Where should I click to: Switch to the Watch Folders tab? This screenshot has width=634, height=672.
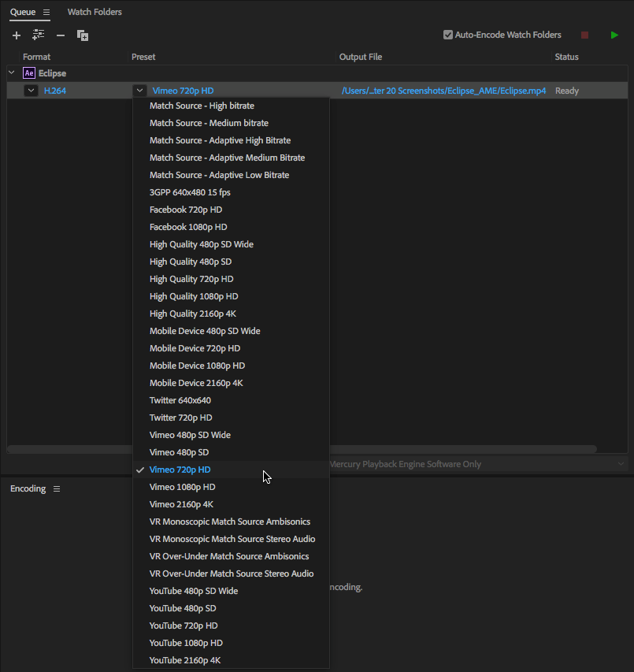point(95,13)
